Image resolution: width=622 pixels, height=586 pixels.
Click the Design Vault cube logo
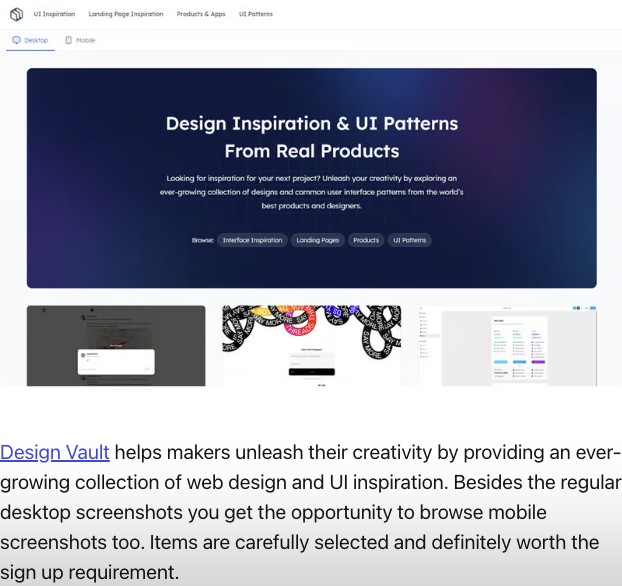16,14
